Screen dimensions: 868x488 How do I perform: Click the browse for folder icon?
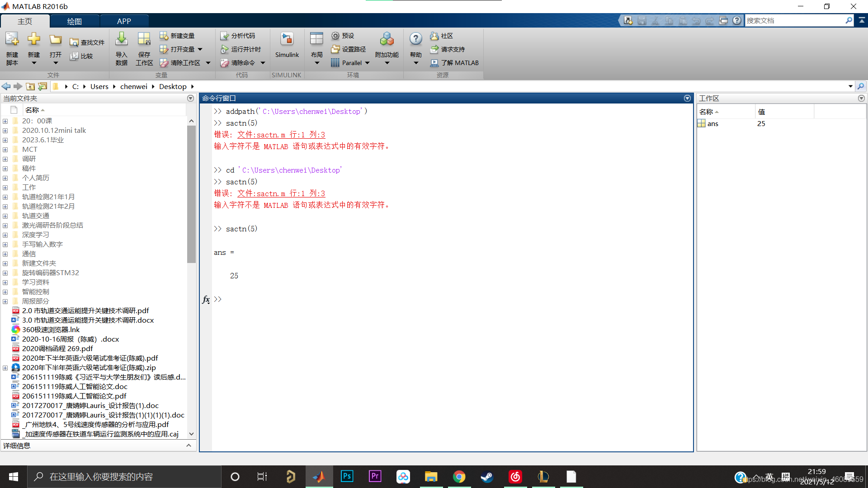click(x=42, y=86)
